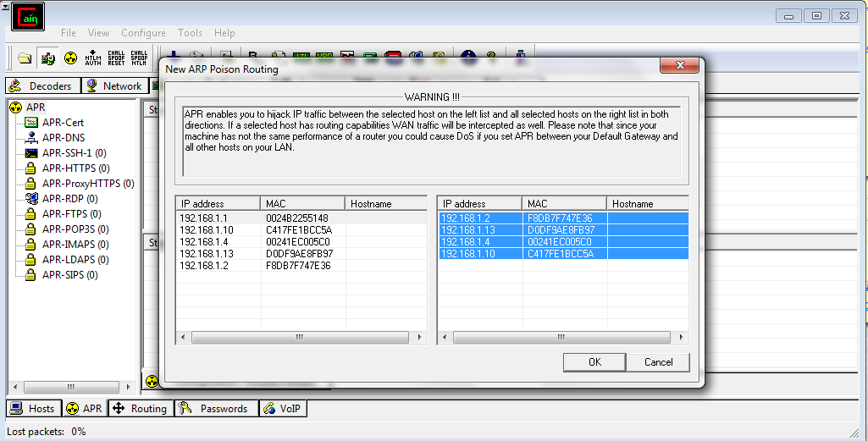
Task: Click the Cain logo in the title bar
Action: pyautogui.click(x=28, y=17)
